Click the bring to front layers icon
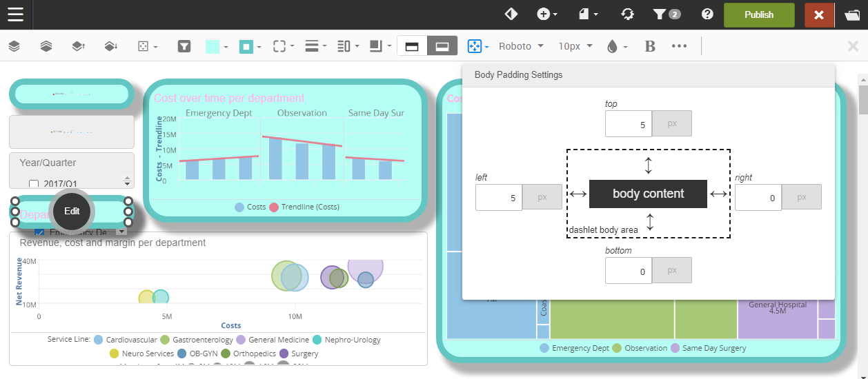Image resolution: width=868 pixels, height=379 pixels. (x=14, y=46)
